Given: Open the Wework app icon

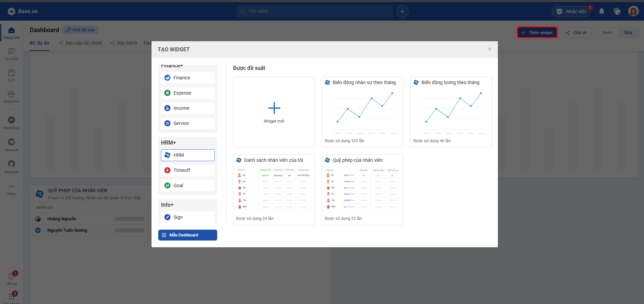Looking at the screenshot, I should click(11, 145).
